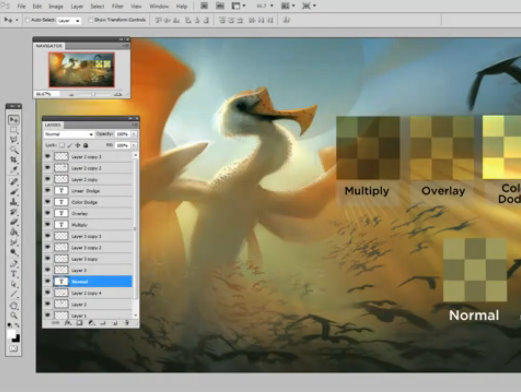The image size is (521, 392).
Task: Enable the Auto-Select checkbox
Action: 27,20
